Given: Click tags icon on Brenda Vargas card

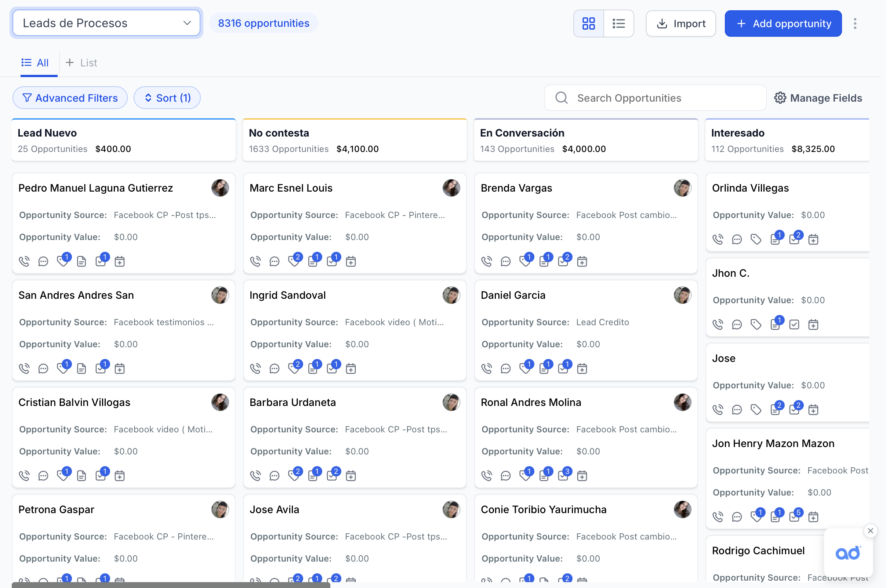Looking at the screenshot, I should (524, 261).
